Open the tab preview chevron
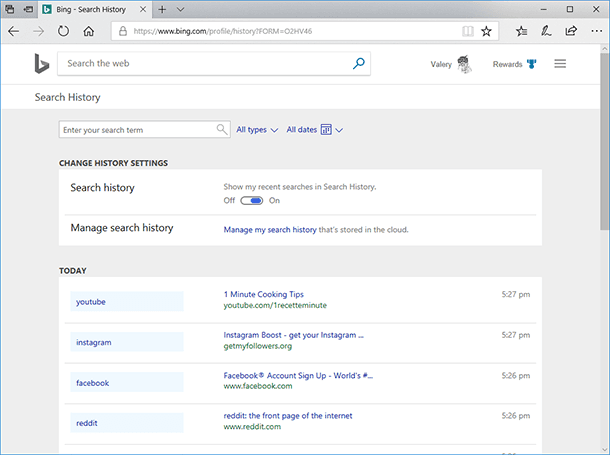Screen dimensions: 610x455 pos(181,9)
